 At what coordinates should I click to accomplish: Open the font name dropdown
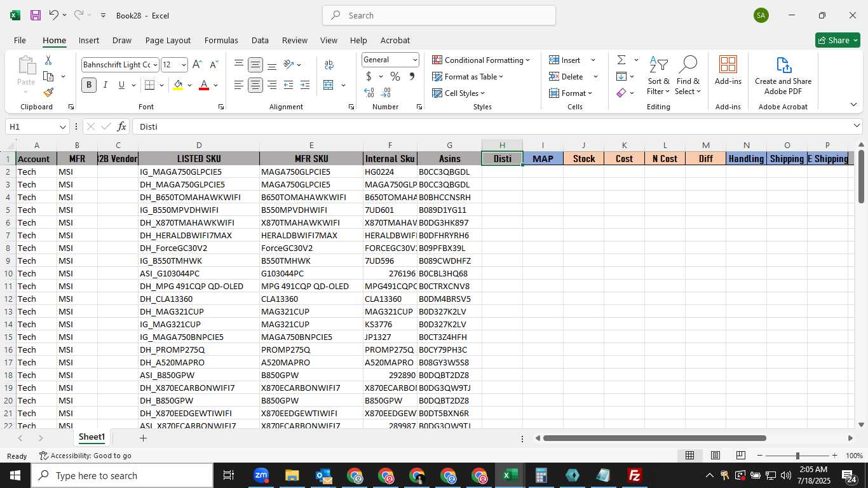pyautogui.click(x=154, y=65)
